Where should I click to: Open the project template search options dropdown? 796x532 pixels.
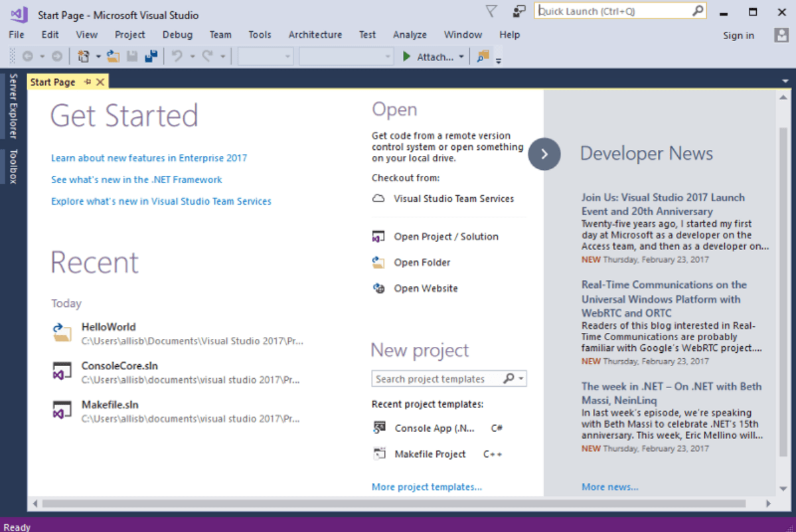[521, 379]
